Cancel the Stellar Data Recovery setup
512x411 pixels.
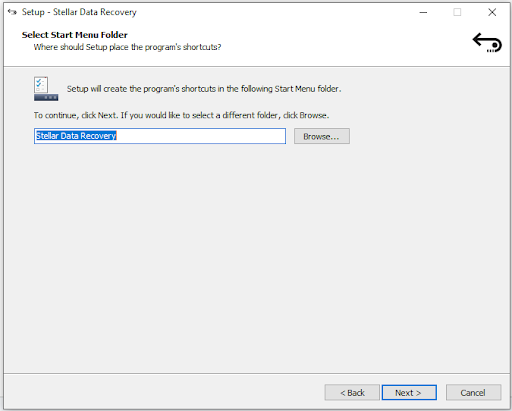tap(473, 393)
